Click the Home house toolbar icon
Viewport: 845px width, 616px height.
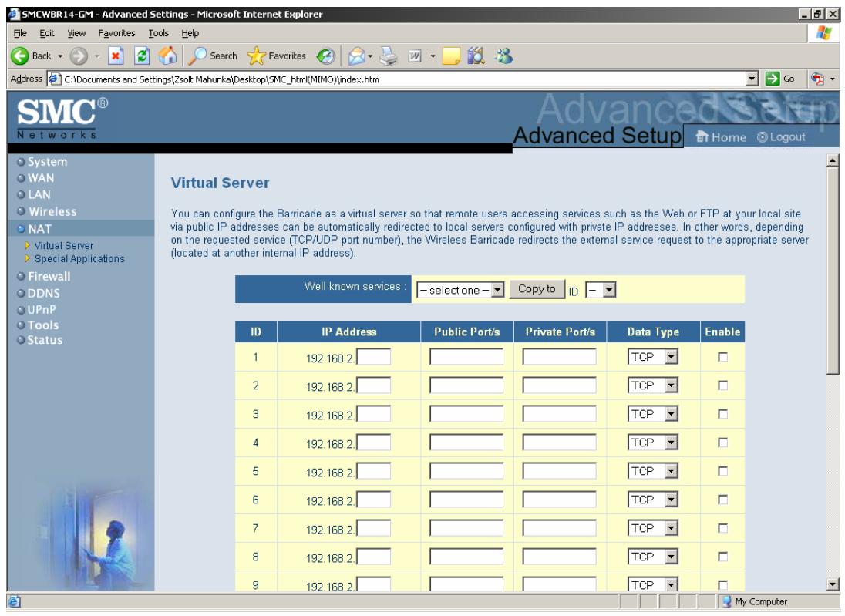167,56
